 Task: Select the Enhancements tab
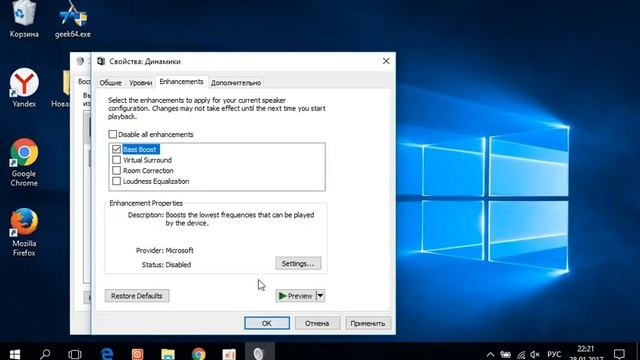[x=181, y=82]
